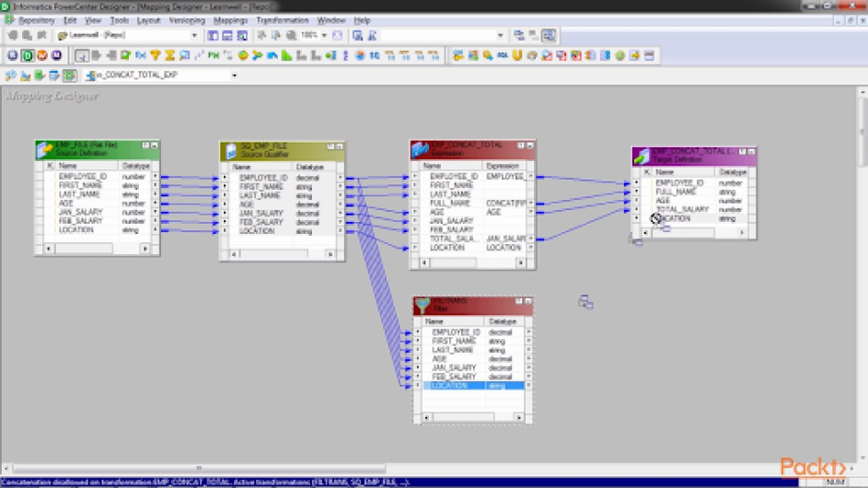Toggle the pointer select arrow tool
The width and height of the screenshot is (868, 488).
click(81, 55)
